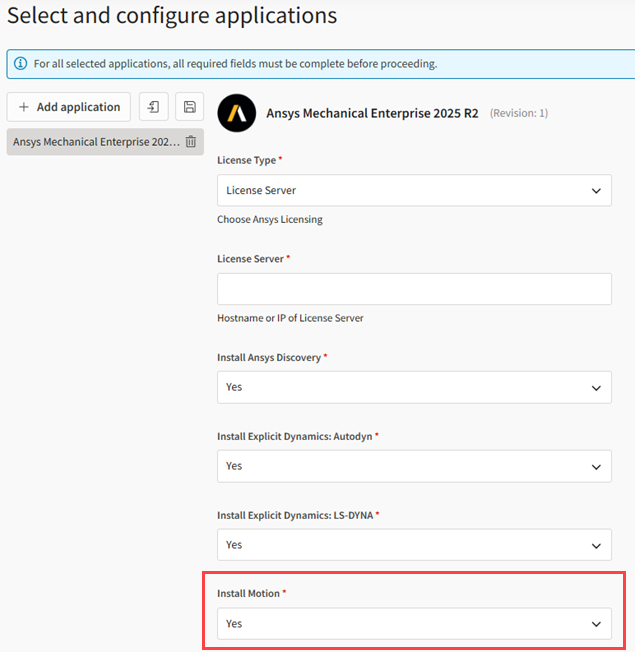
Task: Open the Install Ansys Discovery dropdown
Action: click(x=414, y=387)
